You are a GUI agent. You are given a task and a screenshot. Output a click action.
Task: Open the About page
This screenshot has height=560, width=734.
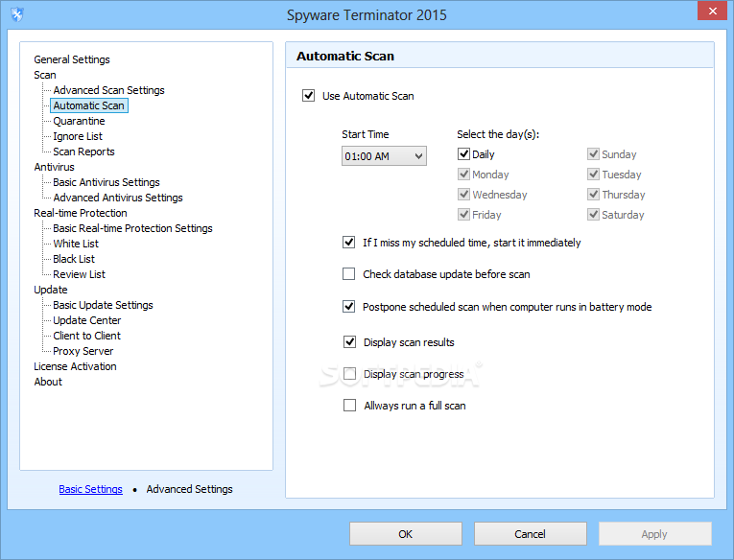48,382
